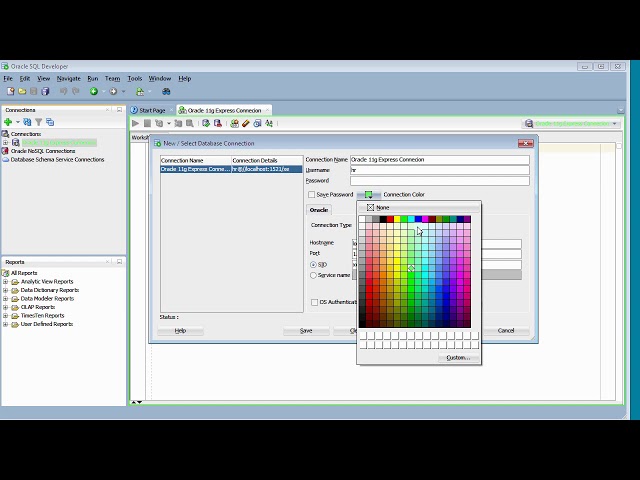640x480 pixels.
Task: Choose None in the color picker
Action: pos(419,208)
